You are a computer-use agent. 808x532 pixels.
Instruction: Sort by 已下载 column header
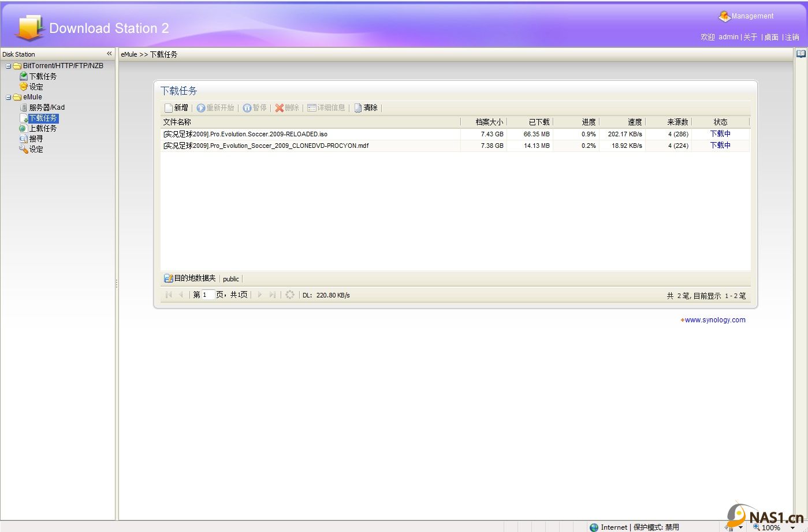click(530, 122)
